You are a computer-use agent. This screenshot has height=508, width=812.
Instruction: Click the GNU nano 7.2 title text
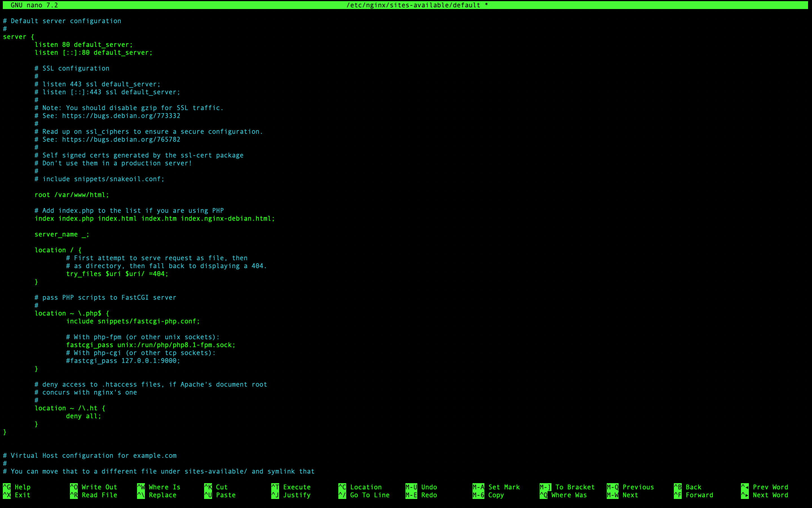[34, 5]
